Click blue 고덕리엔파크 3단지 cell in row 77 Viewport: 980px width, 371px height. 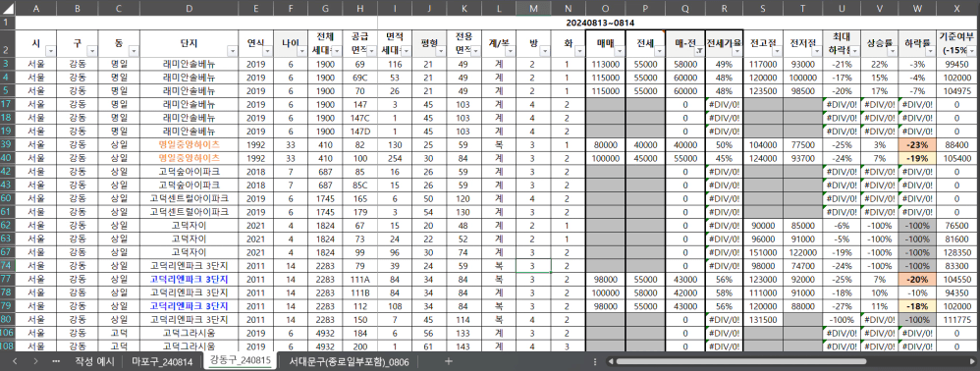pyautogui.click(x=190, y=279)
